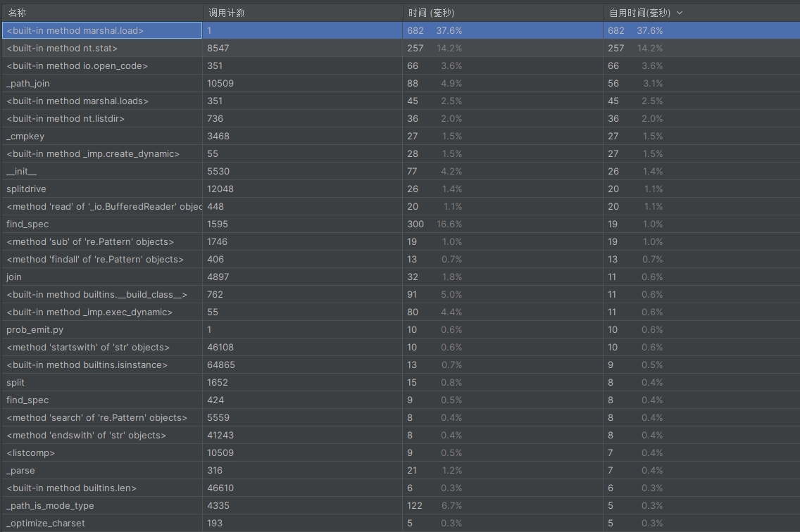Select the _optimize_charset row

[400, 524]
